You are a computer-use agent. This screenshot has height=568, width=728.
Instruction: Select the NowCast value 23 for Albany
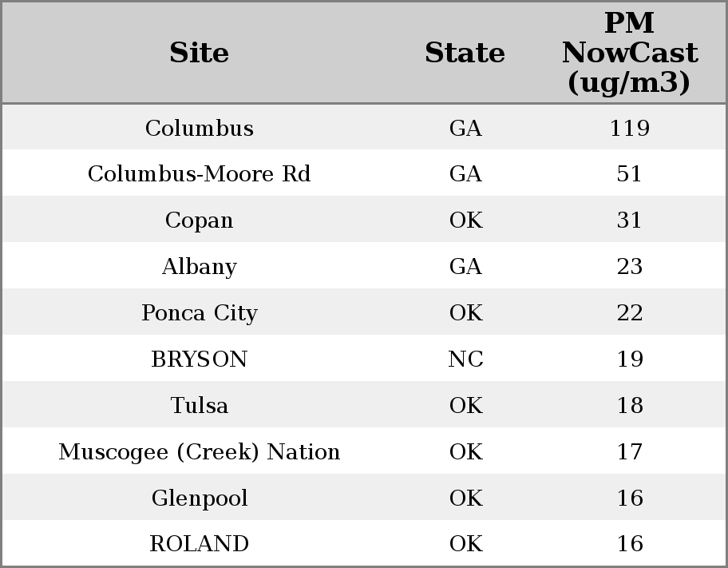[x=629, y=267]
